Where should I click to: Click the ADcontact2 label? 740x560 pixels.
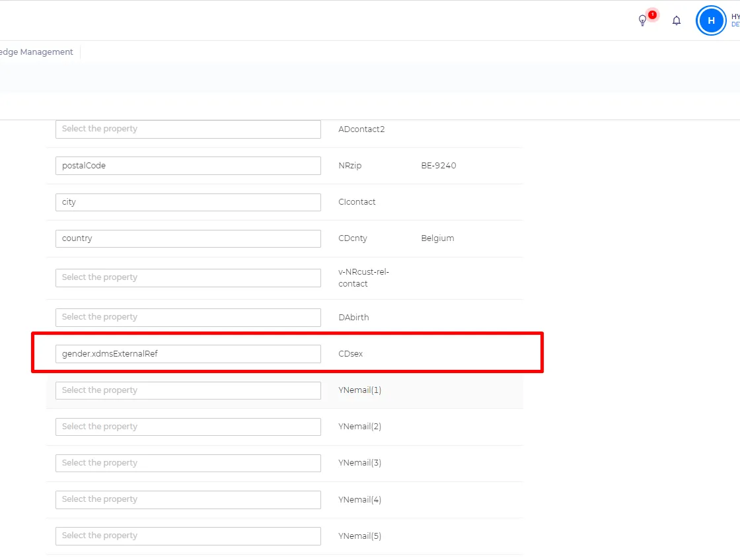pyautogui.click(x=361, y=129)
